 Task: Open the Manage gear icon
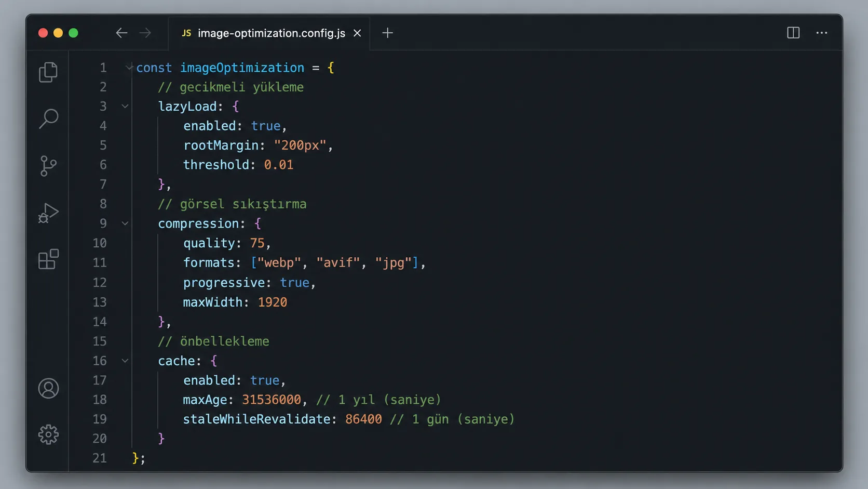[48, 434]
